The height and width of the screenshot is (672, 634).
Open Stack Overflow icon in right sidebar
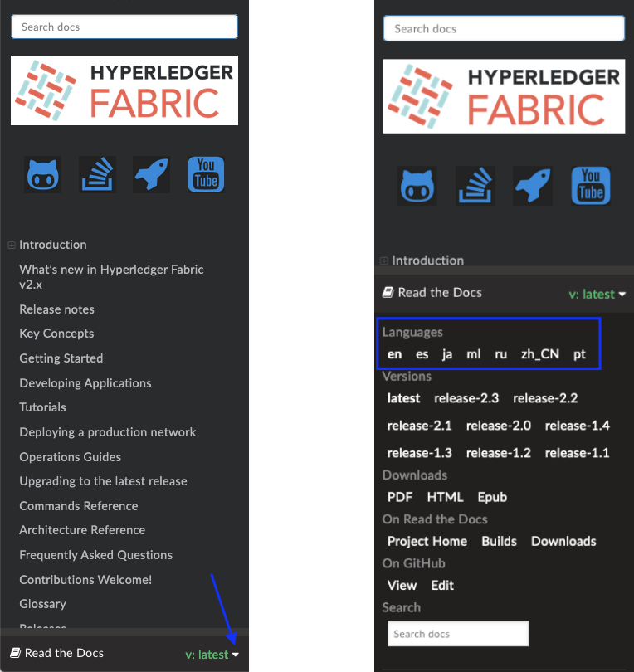[475, 186]
